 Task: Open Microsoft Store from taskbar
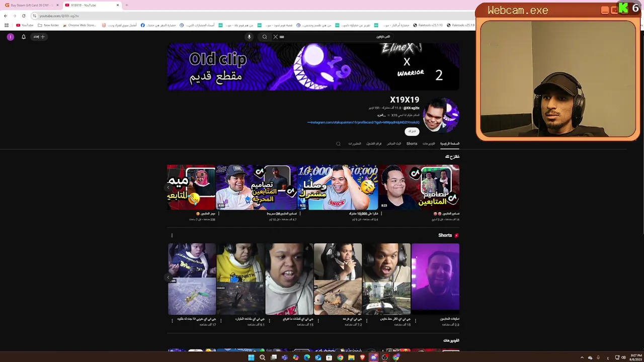(x=329, y=357)
